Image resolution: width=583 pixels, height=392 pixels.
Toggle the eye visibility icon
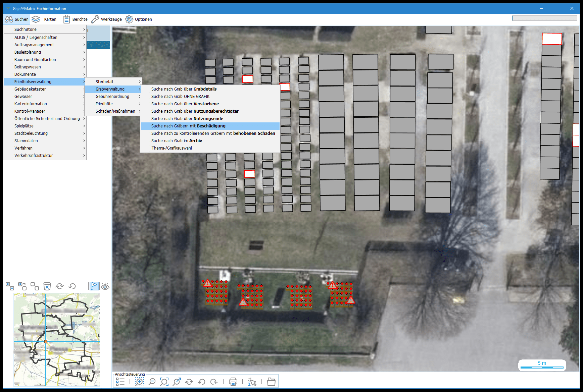click(105, 286)
